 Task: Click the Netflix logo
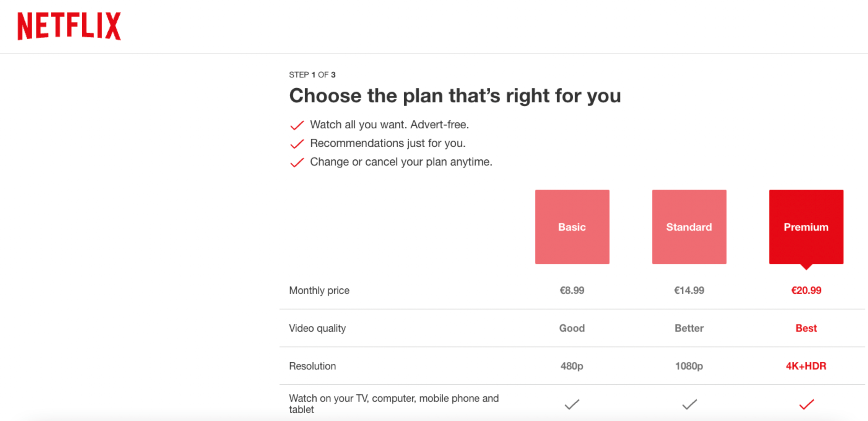[x=69, y=26]
